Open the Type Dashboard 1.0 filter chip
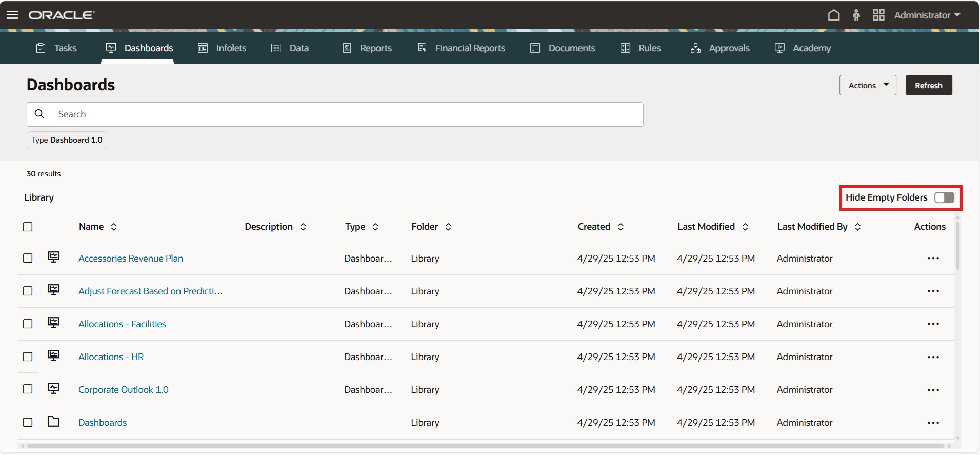 tap(67, 140)
